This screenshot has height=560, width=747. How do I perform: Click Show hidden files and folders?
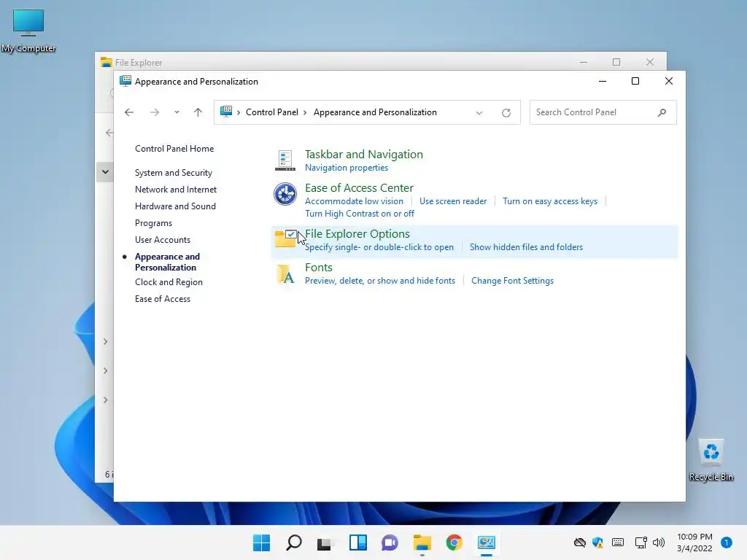coord(526,247)
